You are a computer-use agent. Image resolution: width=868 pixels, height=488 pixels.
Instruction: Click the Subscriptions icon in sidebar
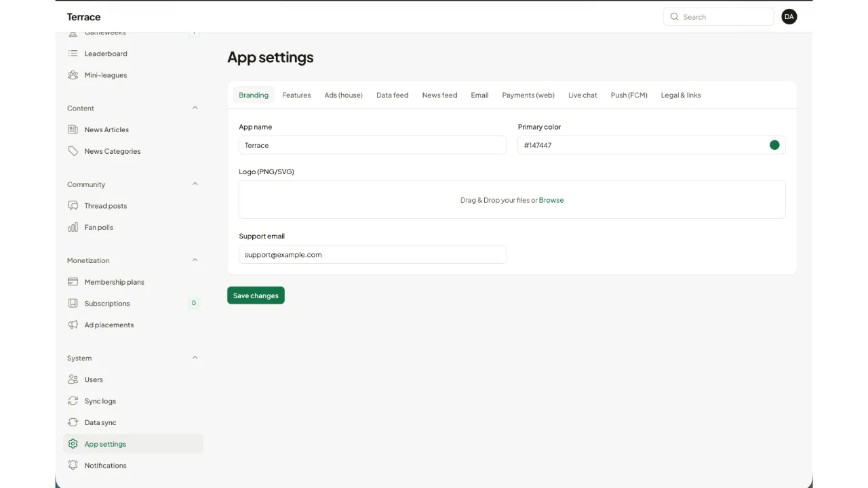(73, 304)
